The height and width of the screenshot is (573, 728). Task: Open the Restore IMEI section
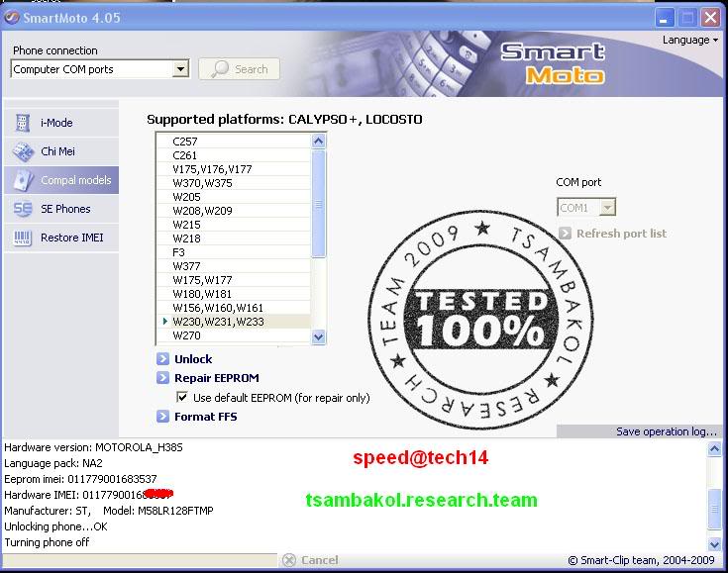pos(61,238)
